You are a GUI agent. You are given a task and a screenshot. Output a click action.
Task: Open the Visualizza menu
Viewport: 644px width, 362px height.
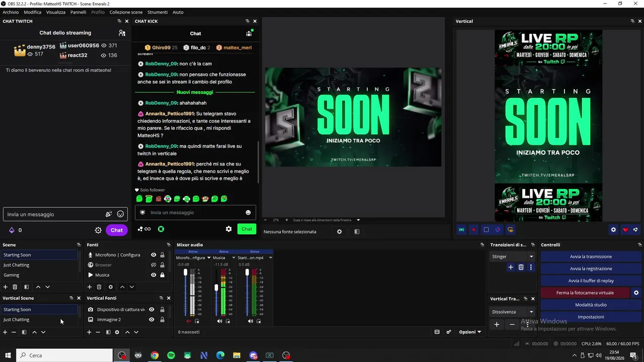[56, 12]
